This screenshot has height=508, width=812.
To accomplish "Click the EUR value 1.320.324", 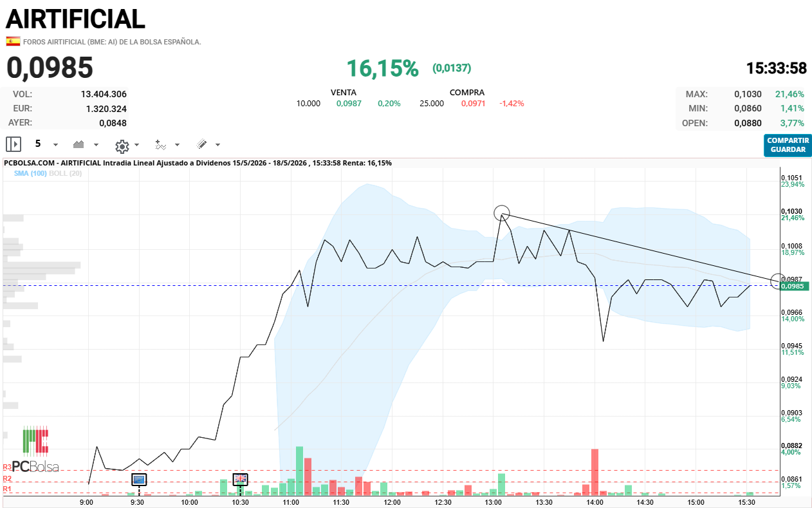I will (x=106, y=109).
